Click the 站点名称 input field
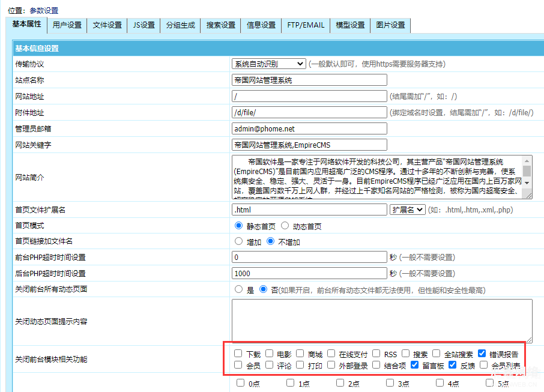Image resolution: width=544 pixels, height=392 pixels. click(309, 80)
